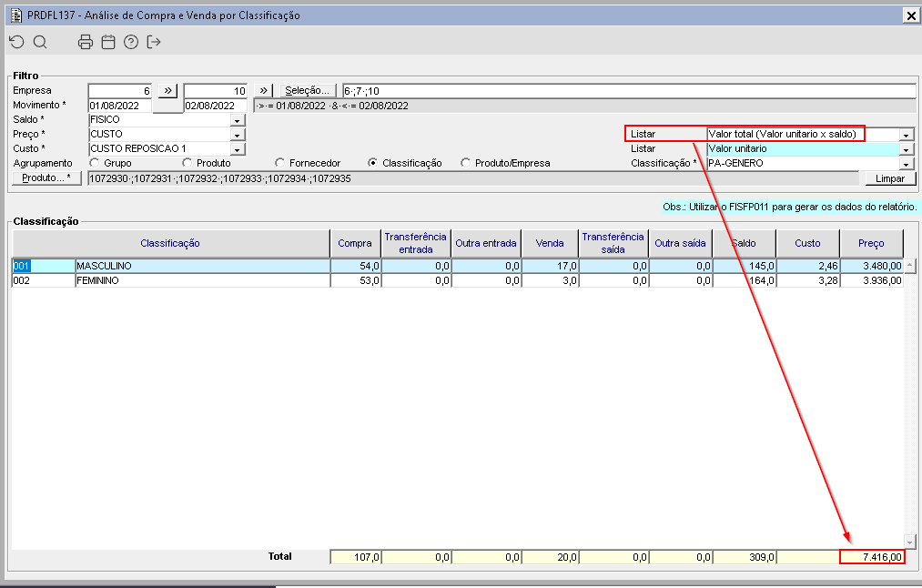Click the Preço value 3.480,00
This screenshot has width=922, height=588.
point(871,266)
